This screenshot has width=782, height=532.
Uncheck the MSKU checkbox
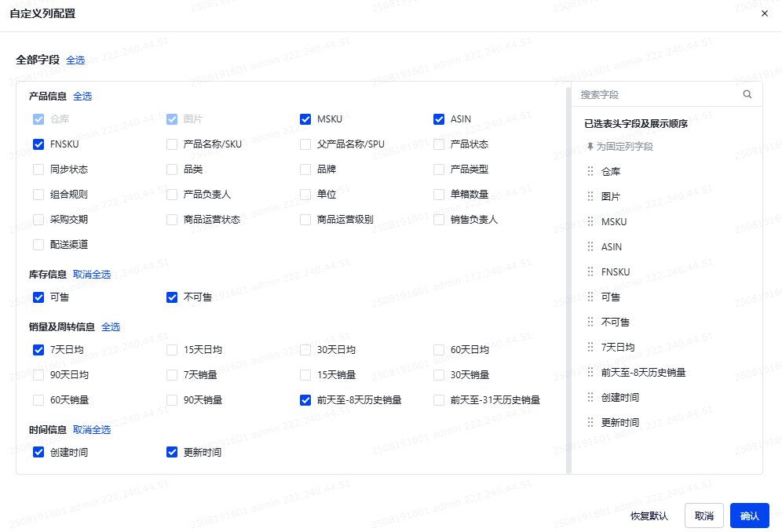point(305,119)
